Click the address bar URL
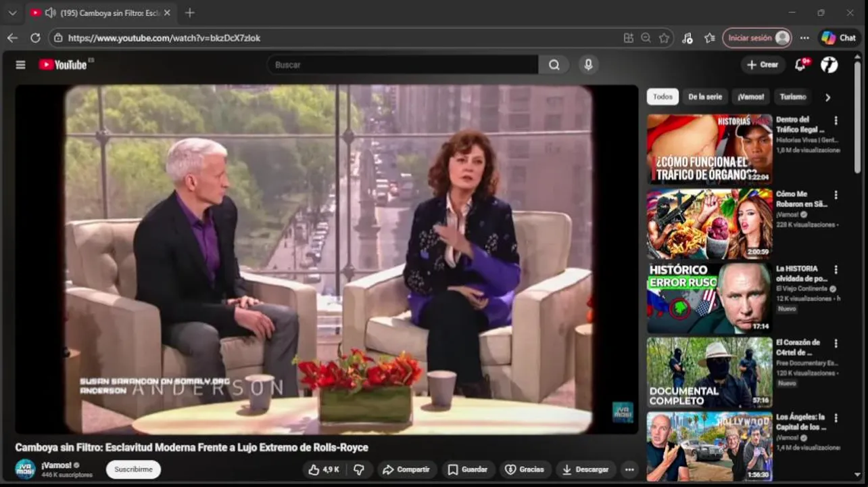 [x=164, y=38]
